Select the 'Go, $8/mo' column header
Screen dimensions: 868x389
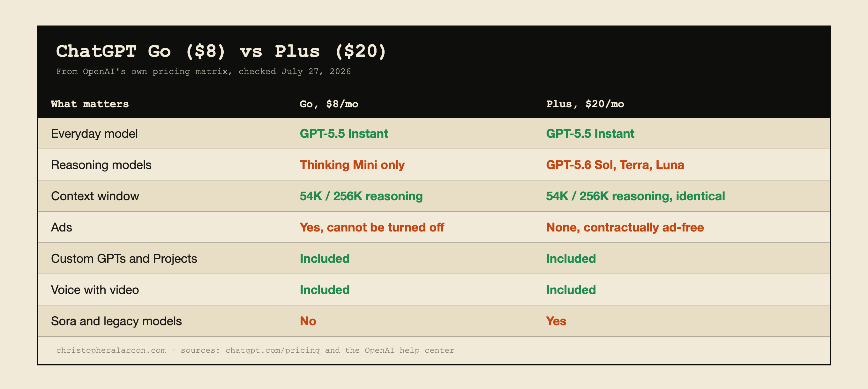pyautogui.click(x=329, y=104)
